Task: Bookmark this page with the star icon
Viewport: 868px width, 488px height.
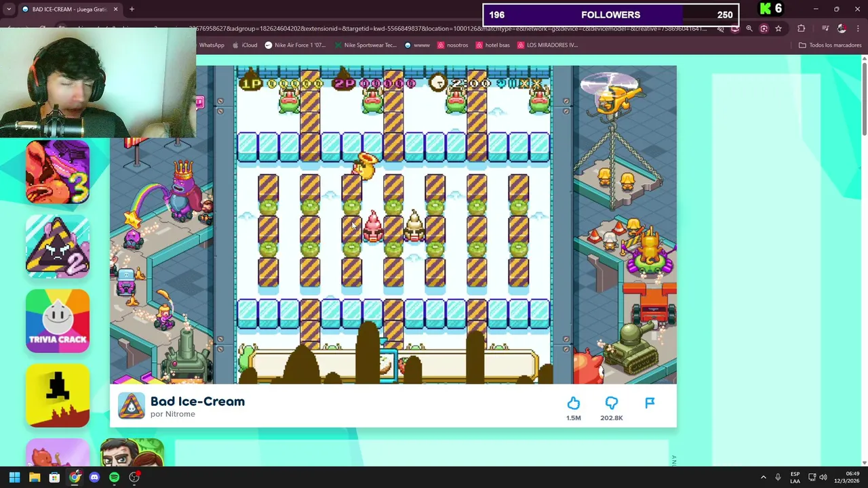Action: coord(778,28)
